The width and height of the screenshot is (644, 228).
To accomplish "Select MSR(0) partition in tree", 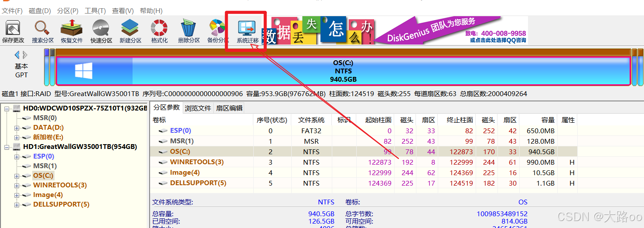I will [x=45, y=118].
